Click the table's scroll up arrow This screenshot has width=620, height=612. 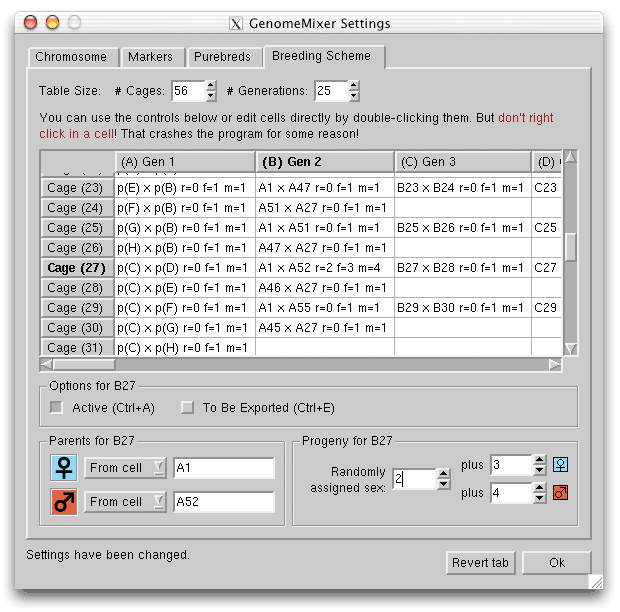(x=570, y=157)
